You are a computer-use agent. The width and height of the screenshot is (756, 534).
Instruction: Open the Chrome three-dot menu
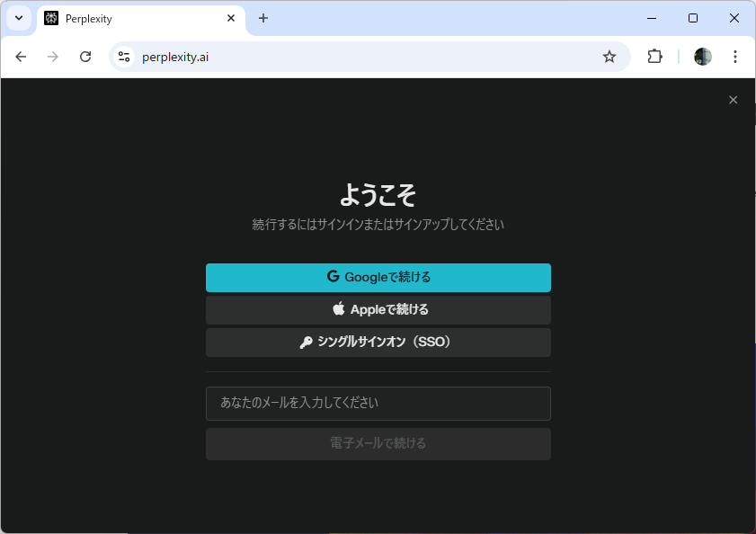point(734,57)
